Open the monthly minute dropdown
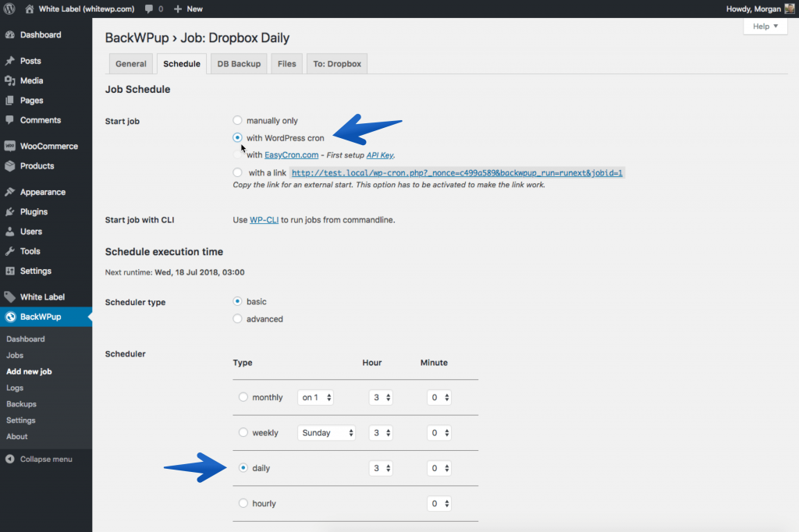The height and width of the screenshot is (532, 799). tap(439, 397)
